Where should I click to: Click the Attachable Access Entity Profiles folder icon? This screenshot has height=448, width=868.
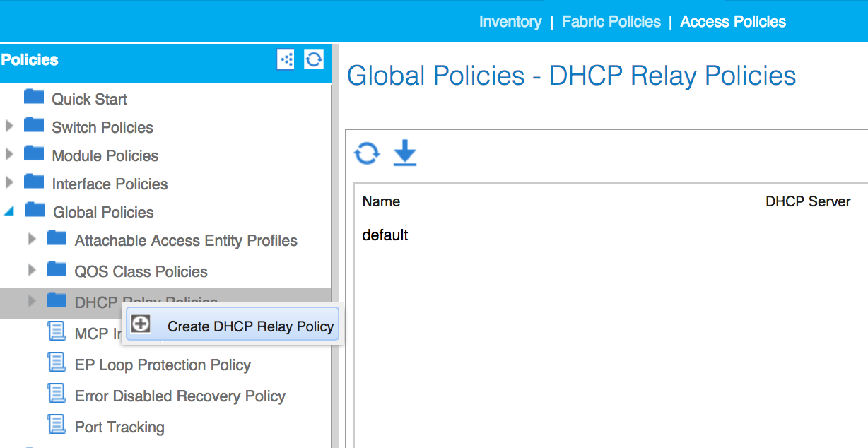point(57,238)
